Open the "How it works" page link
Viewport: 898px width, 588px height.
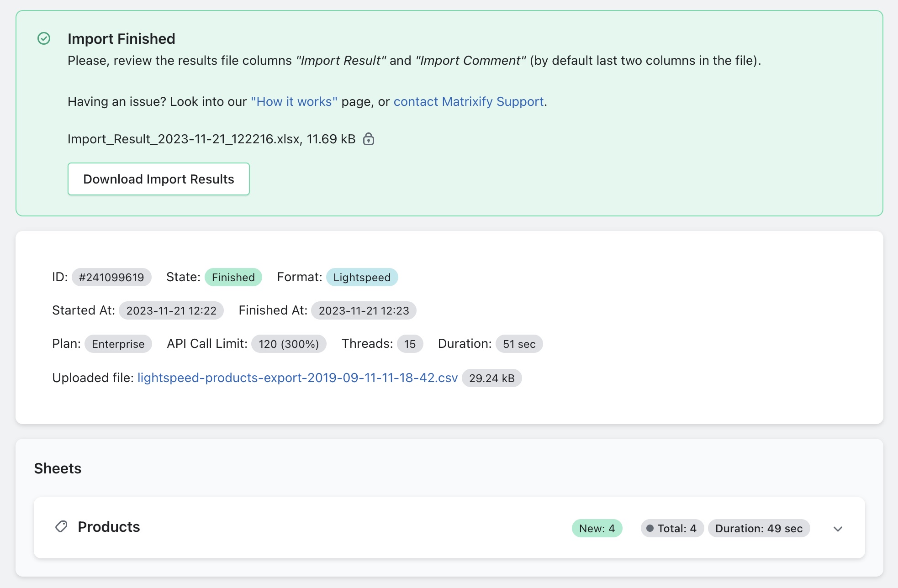[294, 101]
